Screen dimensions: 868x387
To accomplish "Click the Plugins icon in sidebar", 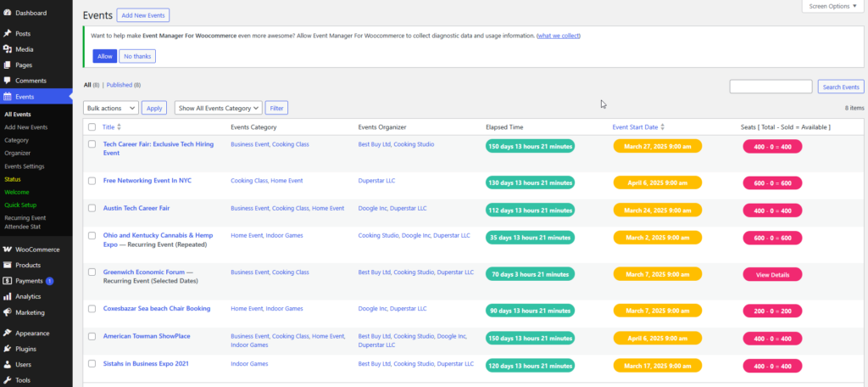I will point(8,349).
